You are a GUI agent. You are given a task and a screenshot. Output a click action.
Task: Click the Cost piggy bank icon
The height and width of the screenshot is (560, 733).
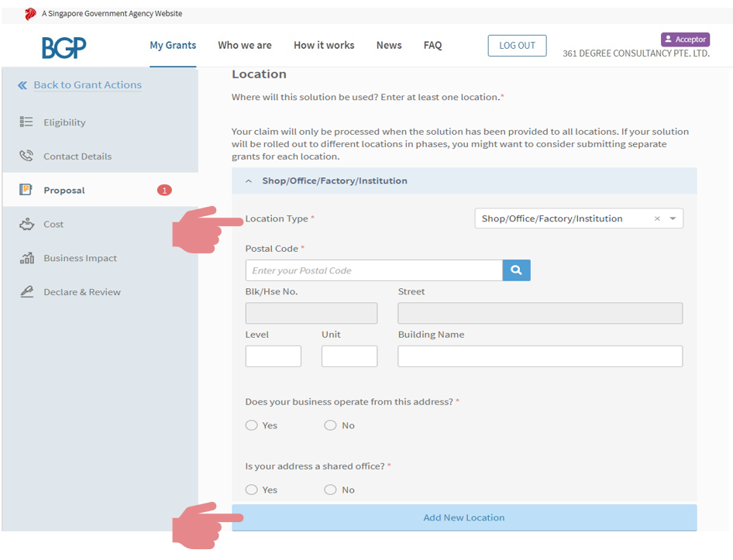tap(26, 225)
